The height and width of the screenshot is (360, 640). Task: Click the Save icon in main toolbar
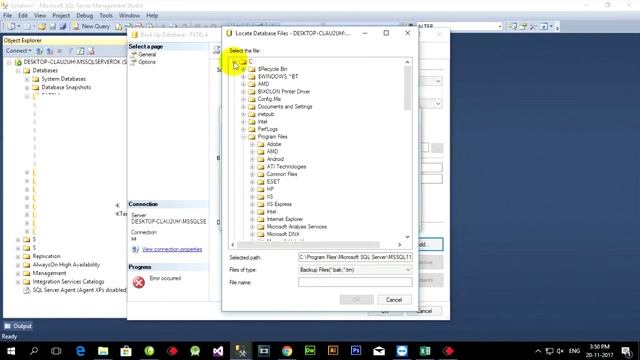point(53,27)
